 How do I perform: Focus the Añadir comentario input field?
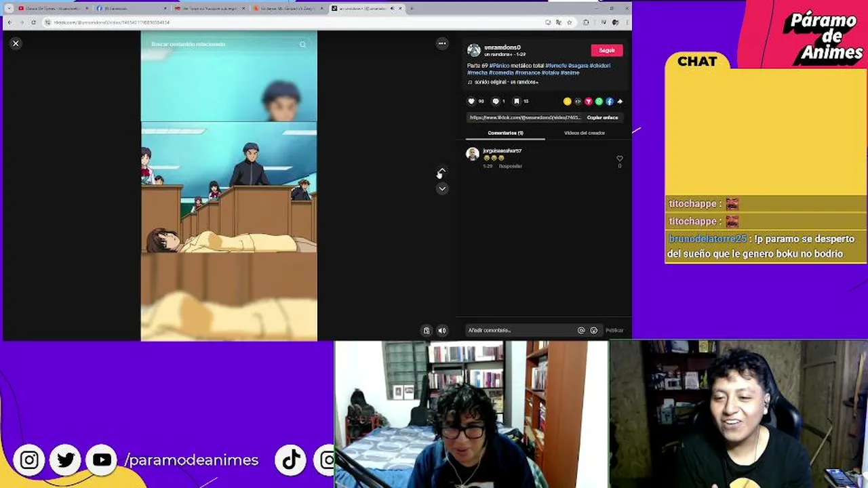click(x=521, y=331)
